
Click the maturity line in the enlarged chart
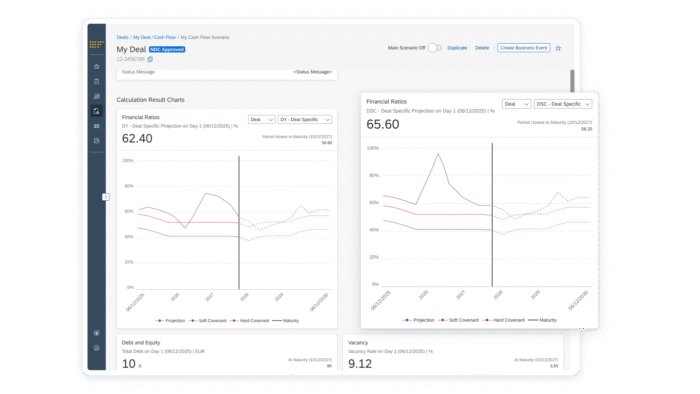coord(492,214)
